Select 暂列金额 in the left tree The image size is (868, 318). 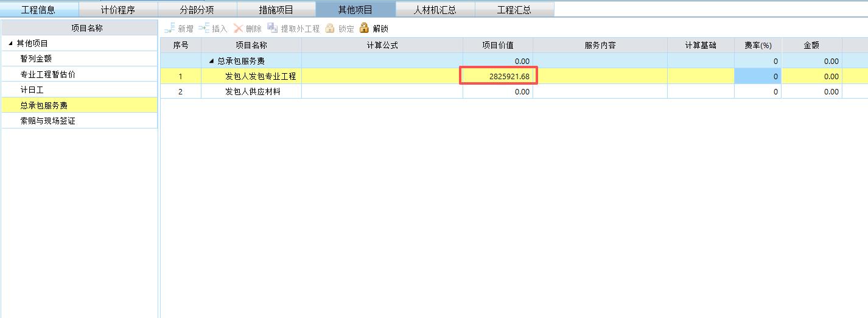(36, 59)
